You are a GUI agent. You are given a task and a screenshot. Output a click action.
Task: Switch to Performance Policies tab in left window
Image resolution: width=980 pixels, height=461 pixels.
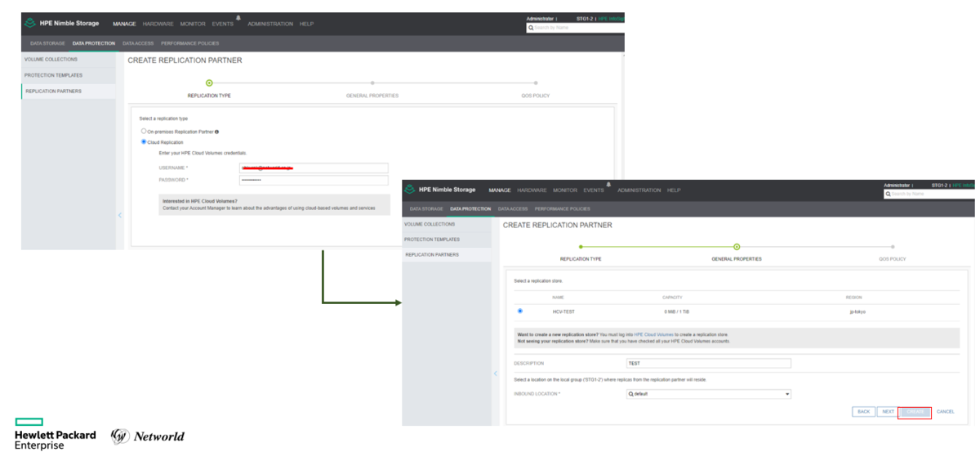click(189, 43)
